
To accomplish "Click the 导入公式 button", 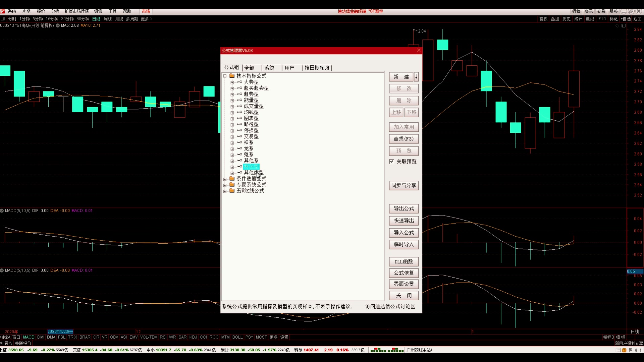I will point(404,233).
